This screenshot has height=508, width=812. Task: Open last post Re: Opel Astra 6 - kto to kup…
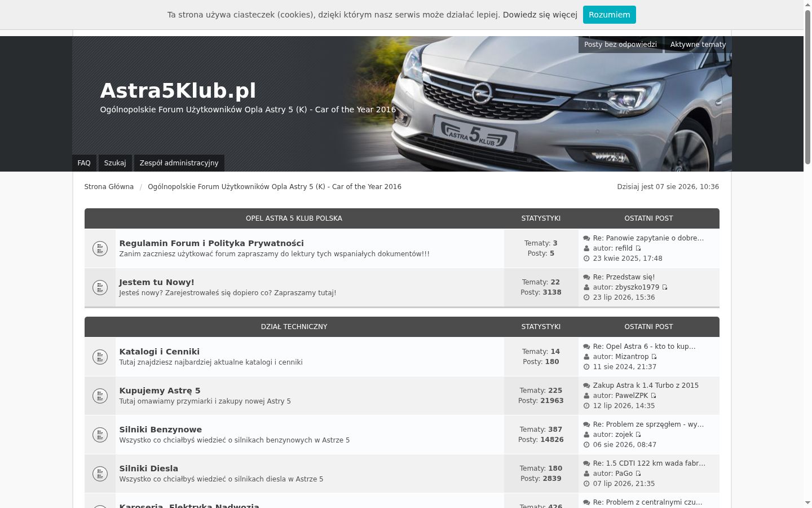pyautogui.click(x=644, y=347)
